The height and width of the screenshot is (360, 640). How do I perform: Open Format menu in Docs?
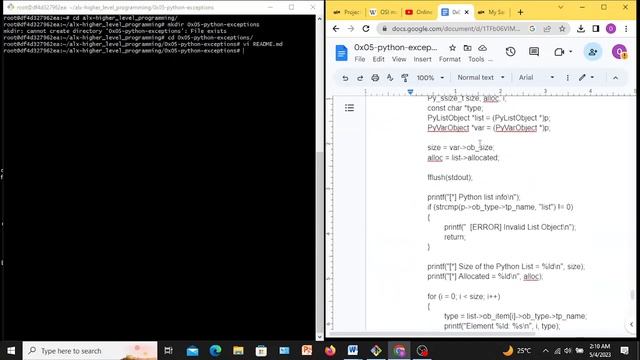coord(449,59)
